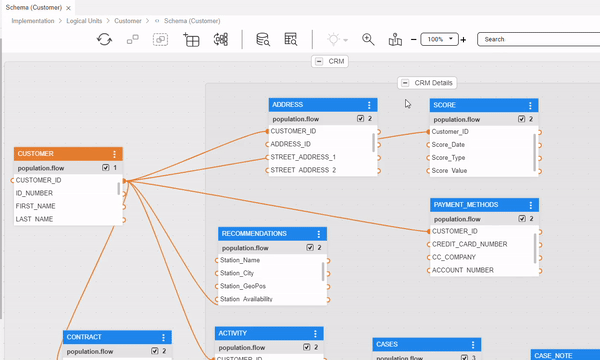This screenshot has width=600, height=360.
Task: Collapse the CRM group
Action: [319, 61]
